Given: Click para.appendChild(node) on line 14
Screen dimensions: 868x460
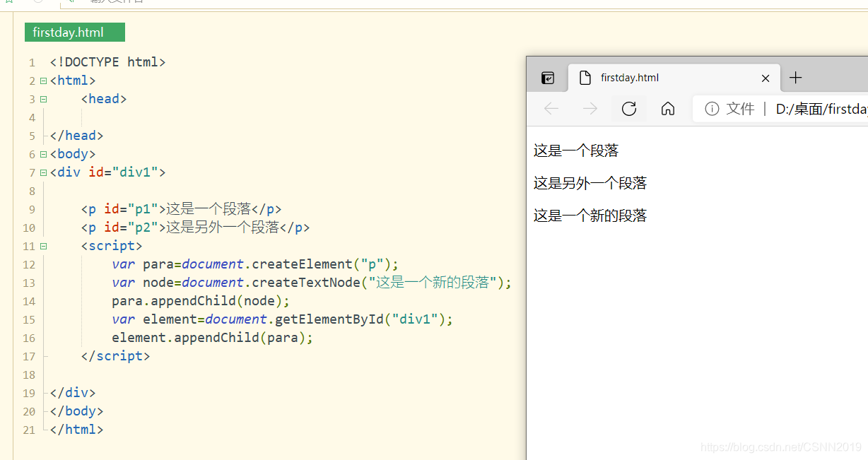Looking at the screenshot, I should point(201,301).
